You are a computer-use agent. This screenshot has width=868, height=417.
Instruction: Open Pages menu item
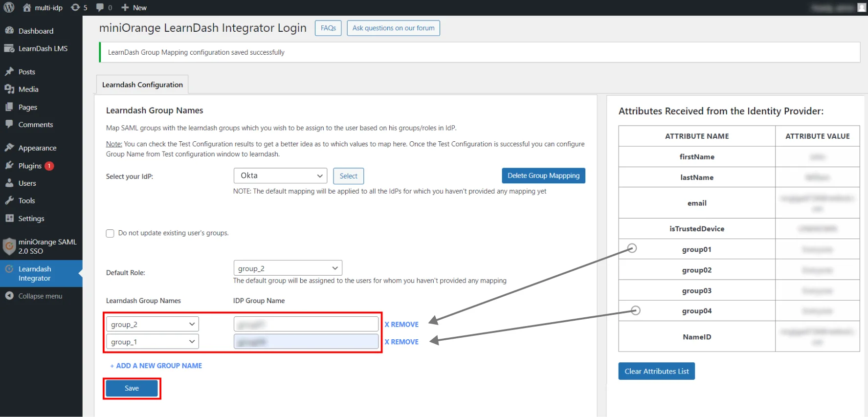pos(28,107)
